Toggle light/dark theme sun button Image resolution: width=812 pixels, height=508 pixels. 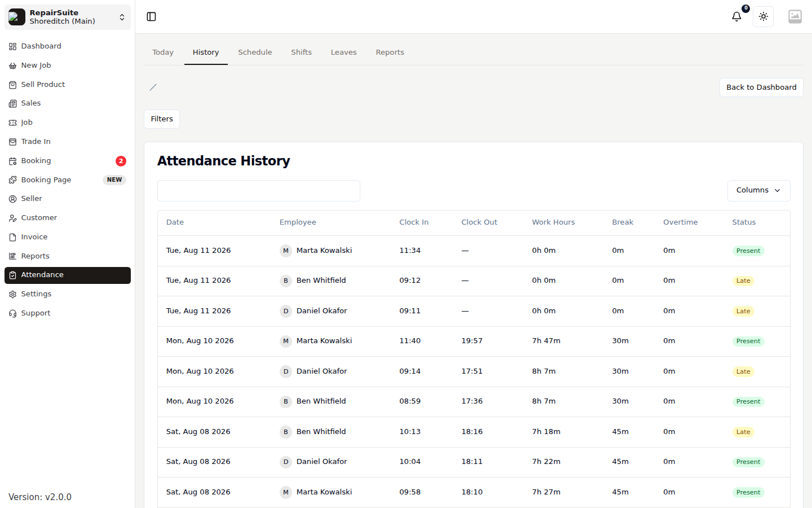point(764,16)
